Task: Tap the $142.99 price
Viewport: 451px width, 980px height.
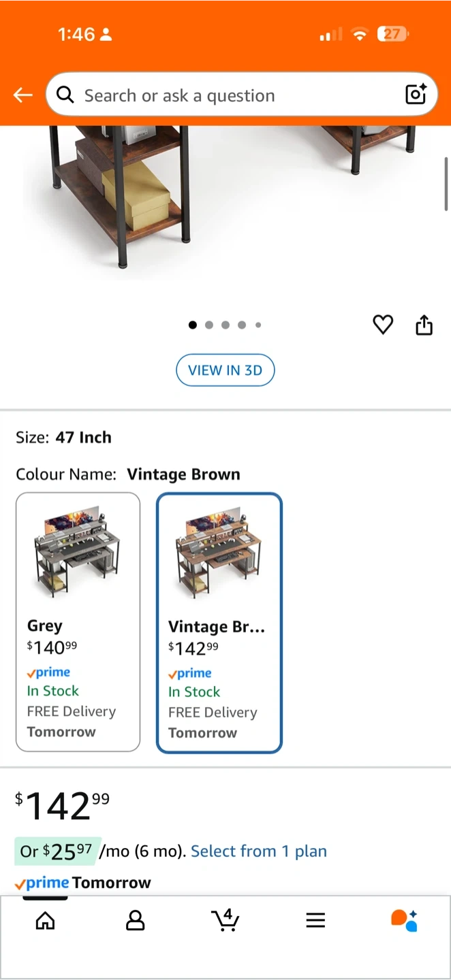Action: (x=62, y=806)
